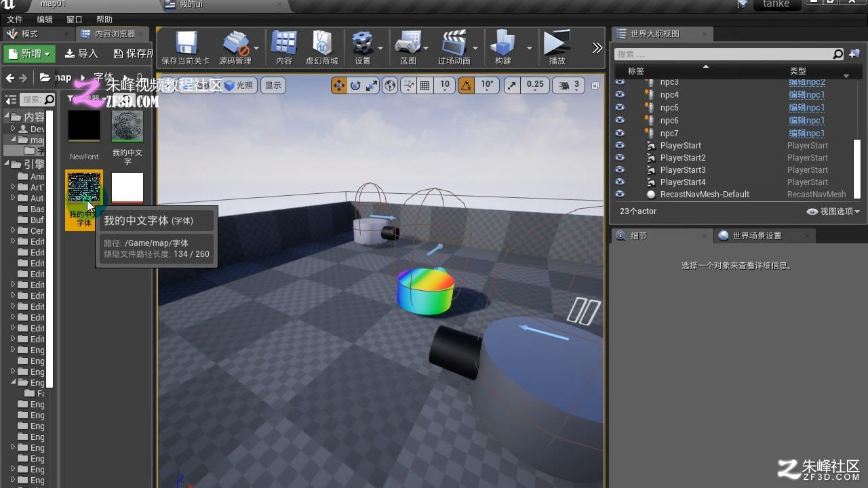The height and width of the screenshot is (488, 868).
Task: Sort outliner by Label (标签) column
Action: 636,71
